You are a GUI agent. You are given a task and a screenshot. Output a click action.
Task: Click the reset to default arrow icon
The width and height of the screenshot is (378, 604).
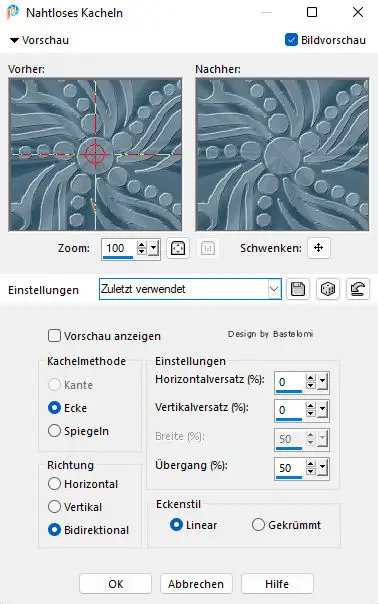(358, 289)
